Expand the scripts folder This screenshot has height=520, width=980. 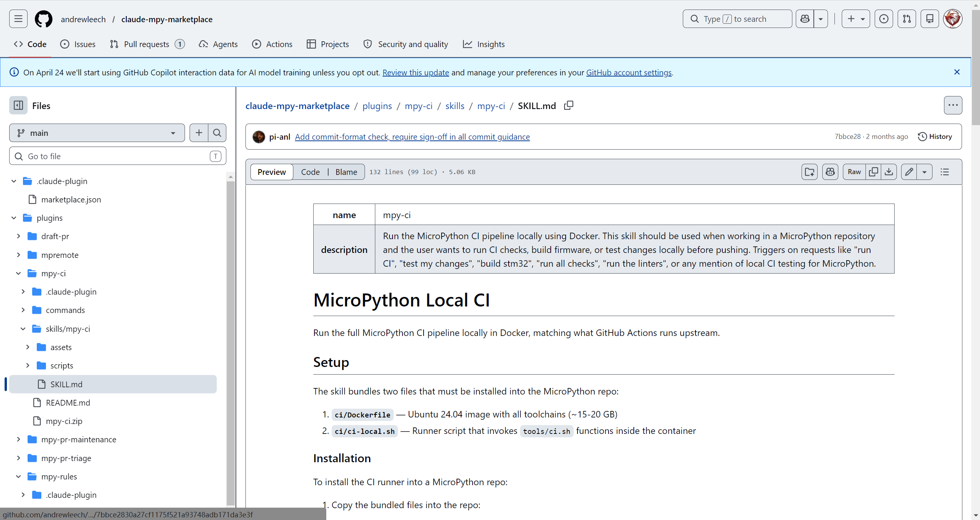28,365
